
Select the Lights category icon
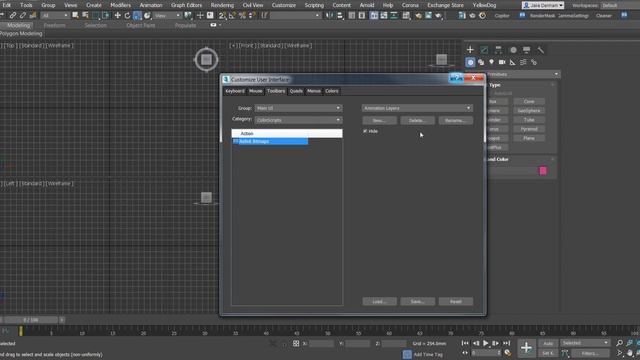click(491, 62)
